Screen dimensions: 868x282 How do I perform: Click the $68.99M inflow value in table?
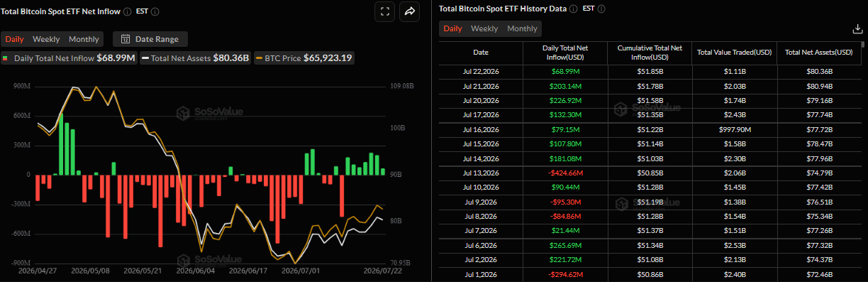pos(565,72)
